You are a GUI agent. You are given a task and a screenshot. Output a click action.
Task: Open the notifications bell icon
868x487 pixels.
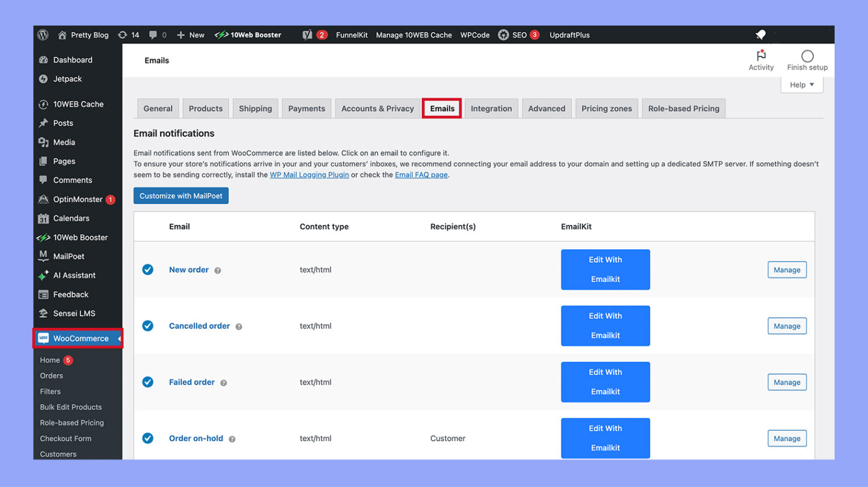760,34
